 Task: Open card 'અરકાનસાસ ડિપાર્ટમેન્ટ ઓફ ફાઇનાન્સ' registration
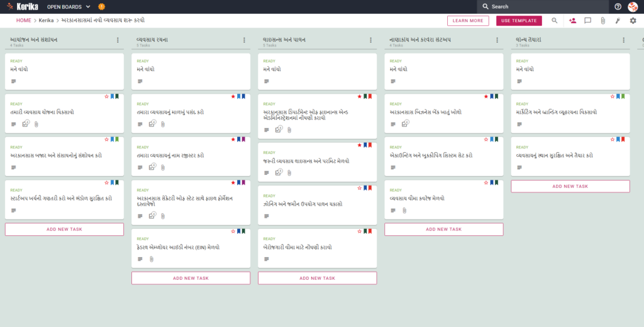318,116
